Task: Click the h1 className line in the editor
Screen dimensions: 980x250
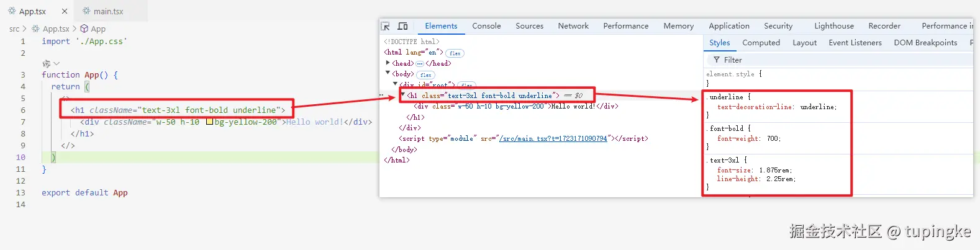Action: point(178,110)
